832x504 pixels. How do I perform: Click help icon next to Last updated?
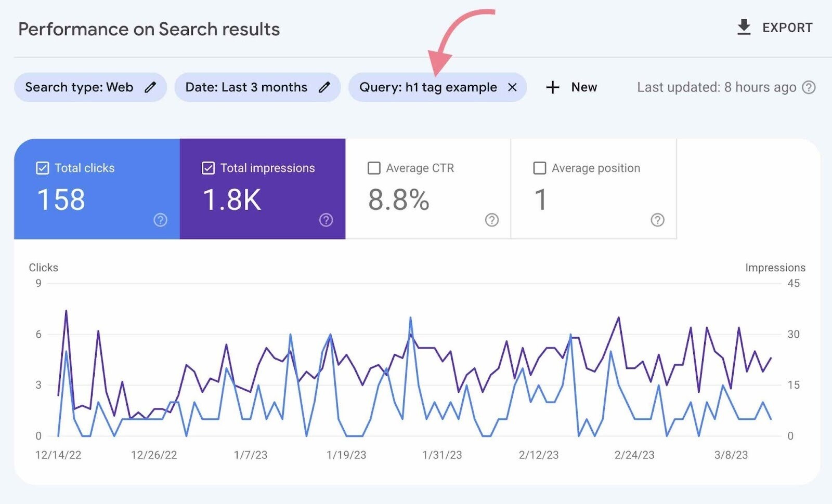(809, 87)
